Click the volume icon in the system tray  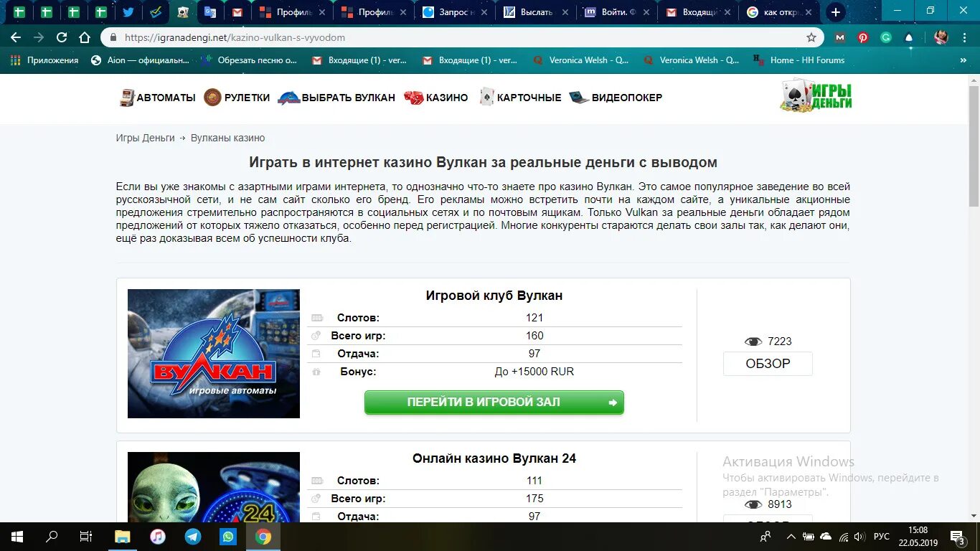(860, 537)
